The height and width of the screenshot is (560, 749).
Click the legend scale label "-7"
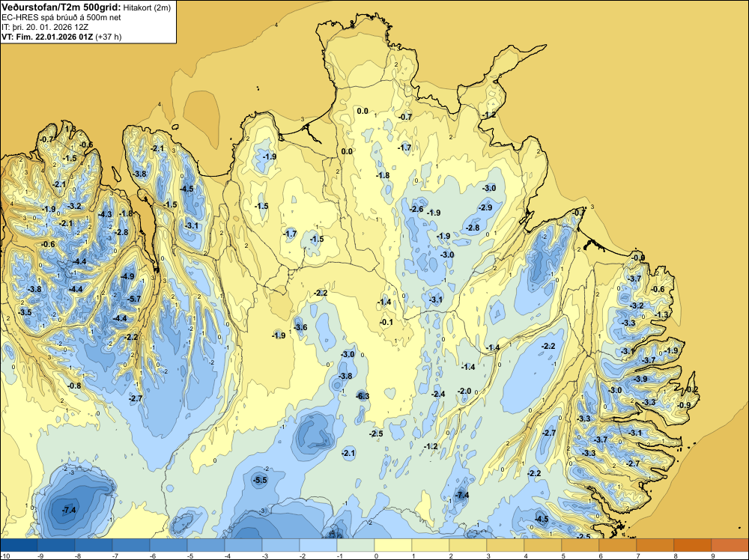(115, 556)
